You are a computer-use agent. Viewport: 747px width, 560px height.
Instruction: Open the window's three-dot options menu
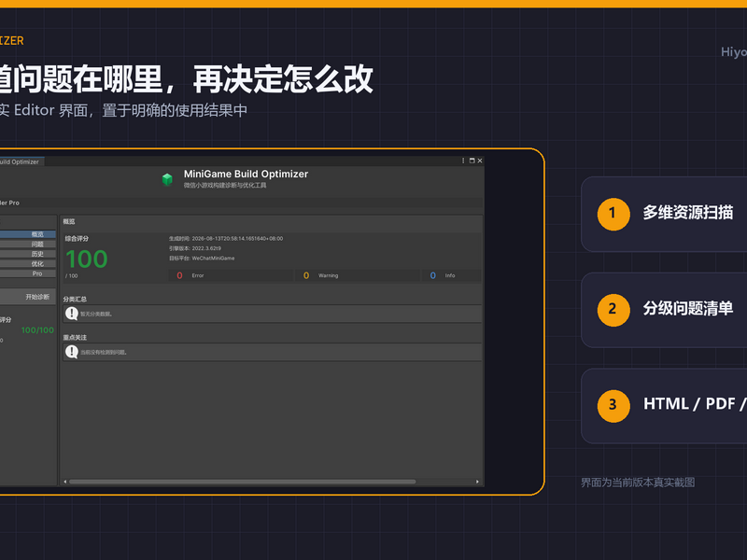463,161
